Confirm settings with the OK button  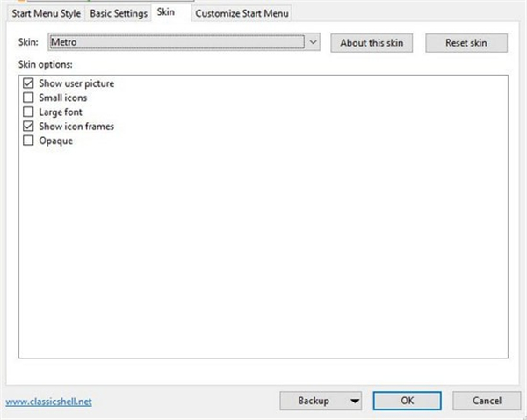[407, 401]
